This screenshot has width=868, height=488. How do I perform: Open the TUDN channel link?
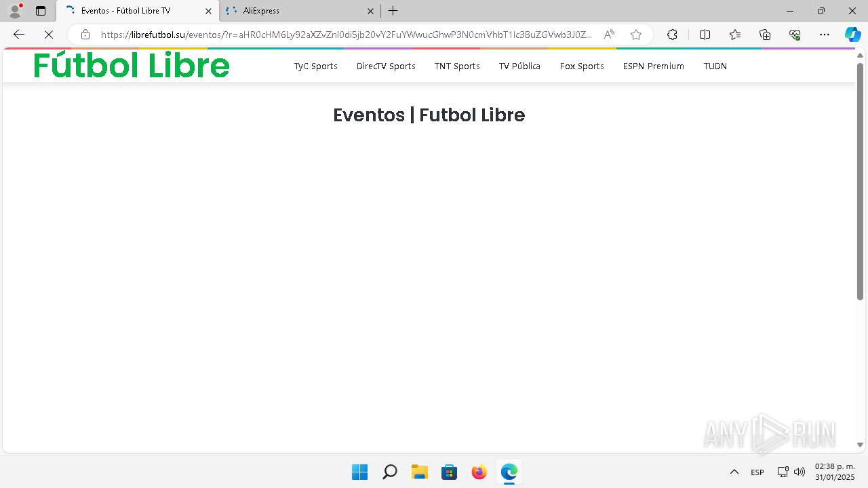tap(715, 66)
